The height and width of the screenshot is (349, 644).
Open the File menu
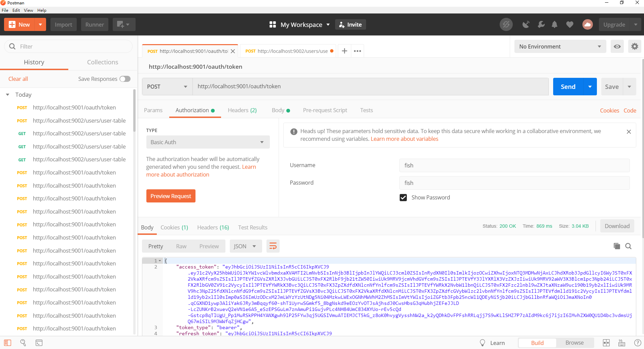click(x=5, y=10)
